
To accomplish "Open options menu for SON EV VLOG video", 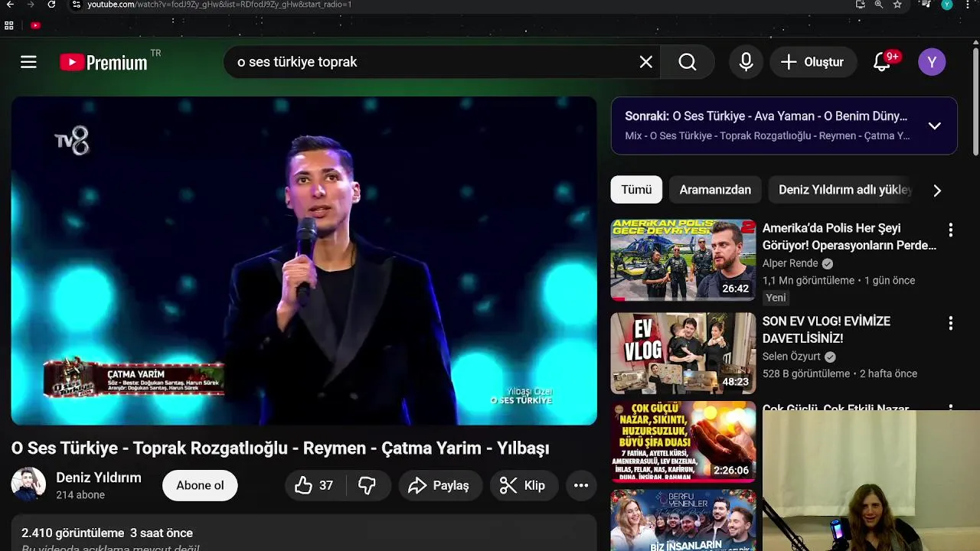I will (x=950, y=323).
